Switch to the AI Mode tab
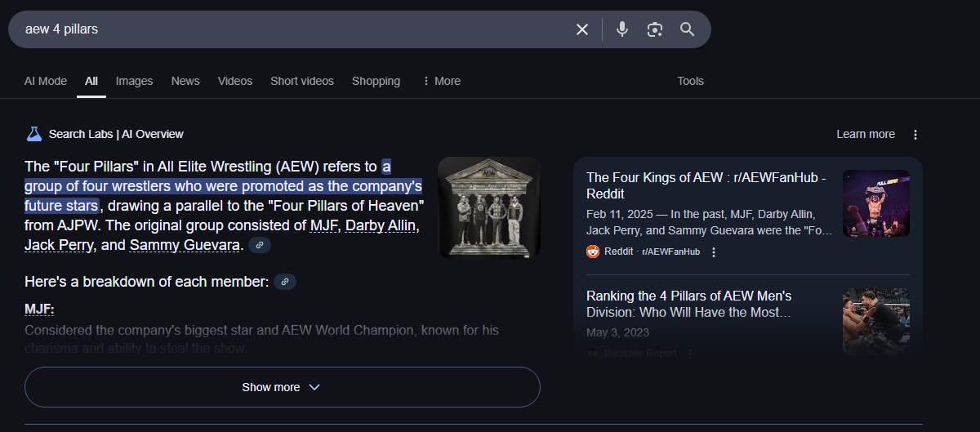980x432 pixels. [46, 81]
